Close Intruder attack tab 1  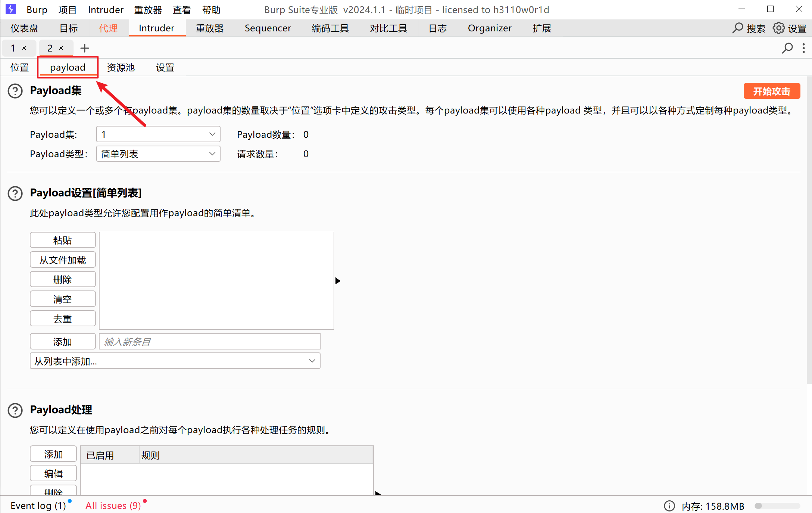[x=24, y=48]
